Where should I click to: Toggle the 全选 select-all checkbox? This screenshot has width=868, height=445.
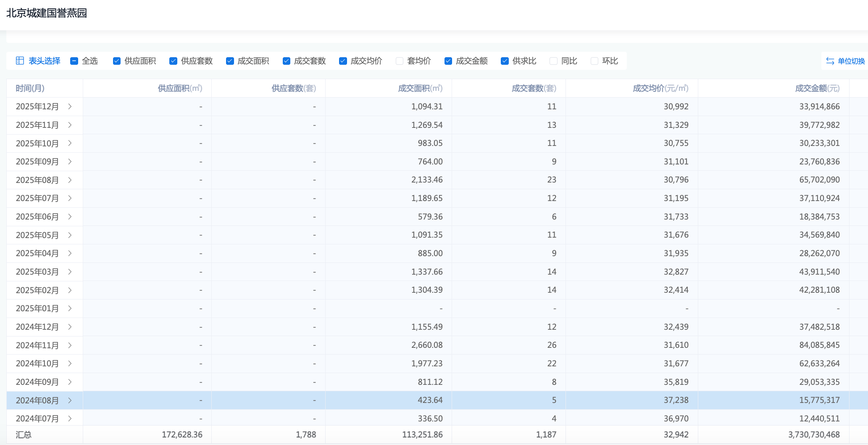[74, 61]
